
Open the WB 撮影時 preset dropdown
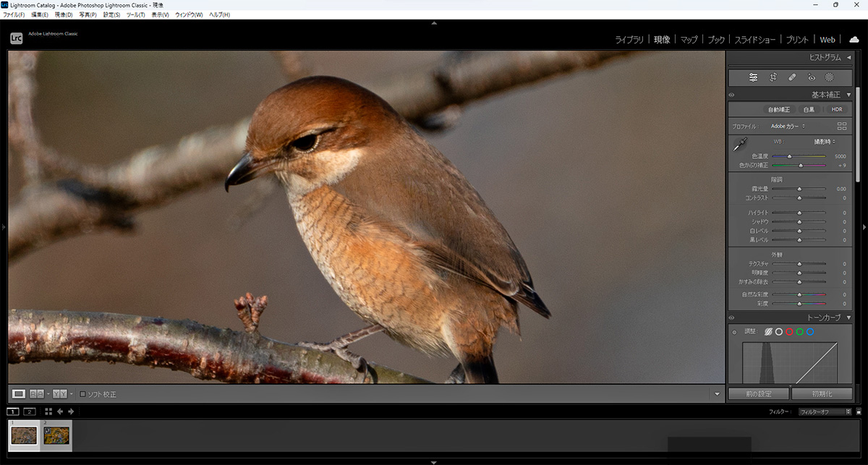click(x=825, y=142)
